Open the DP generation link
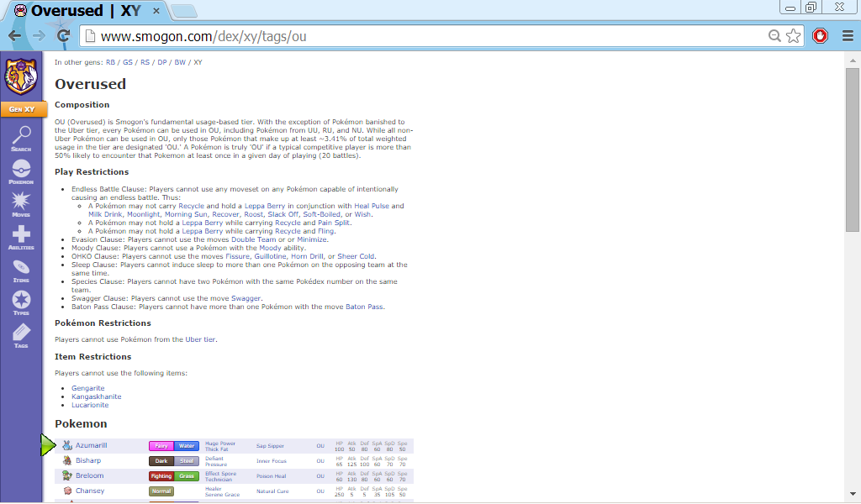Viewport: 861px width, 504px height. click(162, 62)
